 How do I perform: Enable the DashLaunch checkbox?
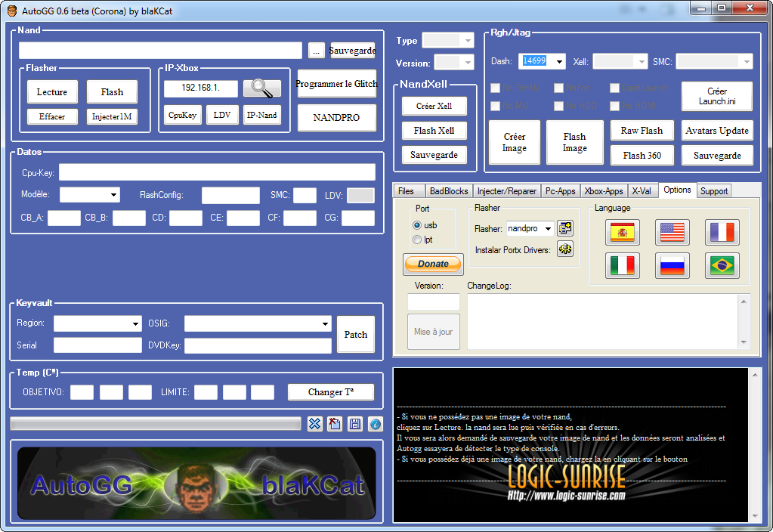coord(615,88)
